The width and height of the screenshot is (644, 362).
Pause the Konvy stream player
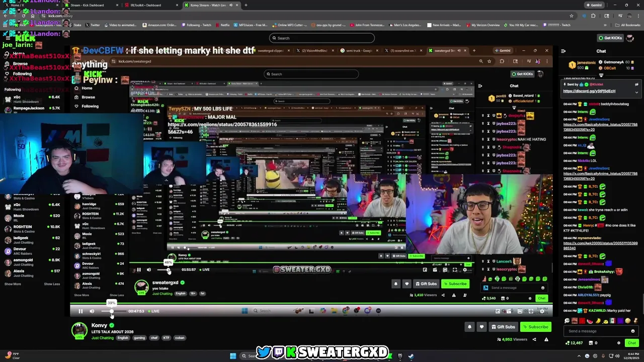tap(80, 311)
